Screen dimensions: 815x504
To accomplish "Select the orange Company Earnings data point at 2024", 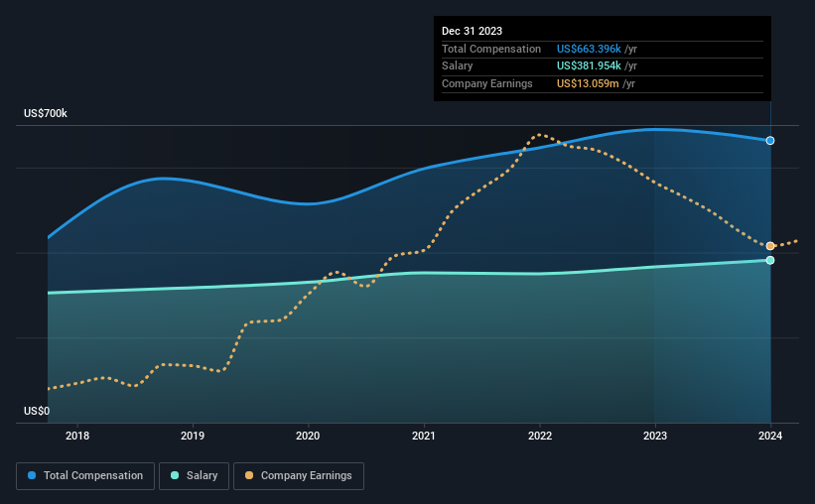I will 770,246.
